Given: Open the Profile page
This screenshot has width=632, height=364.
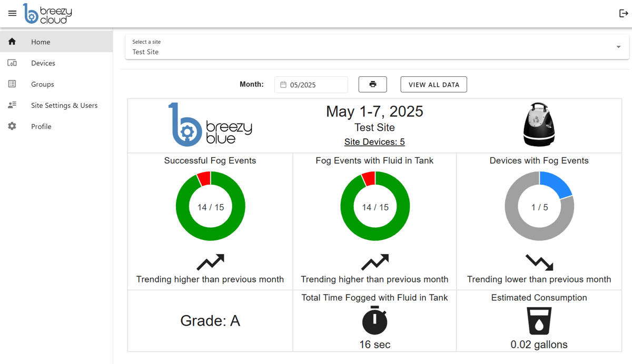Looking at the screenshot, I should pyautogui.click(x=41, y=126).
